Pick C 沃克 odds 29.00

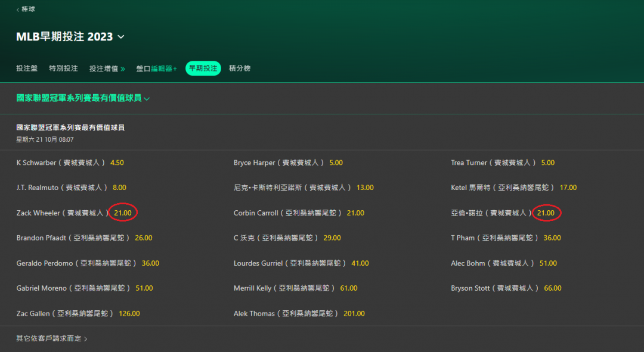(x=332, y=238)
